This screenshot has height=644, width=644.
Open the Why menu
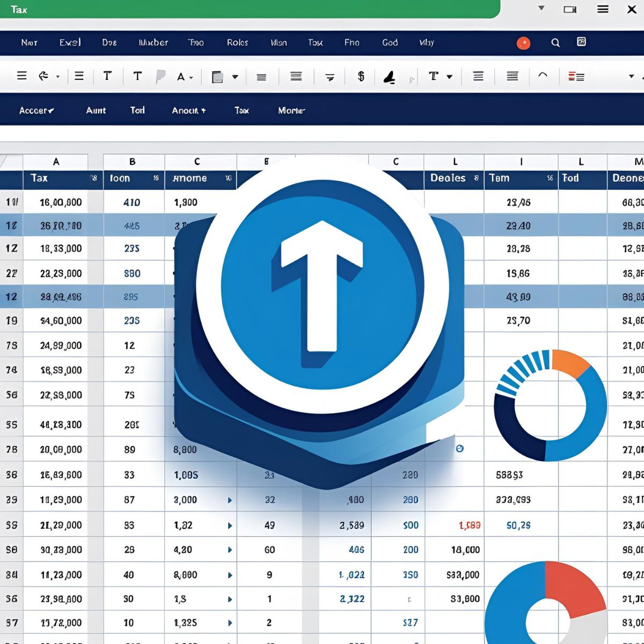427,42
